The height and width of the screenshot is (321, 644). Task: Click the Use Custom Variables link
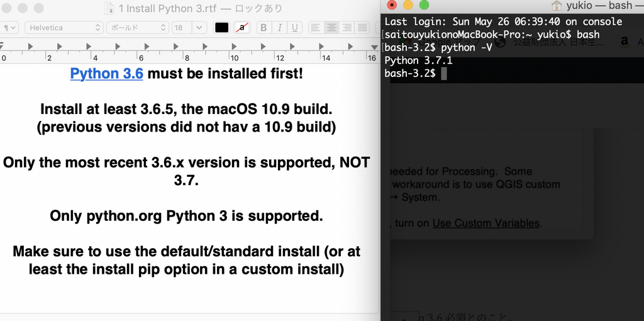coord(486,223)
